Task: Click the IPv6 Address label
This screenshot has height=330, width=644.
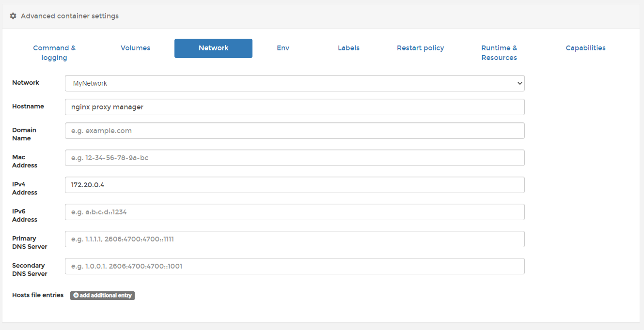Action: click(x=25, y=215)
